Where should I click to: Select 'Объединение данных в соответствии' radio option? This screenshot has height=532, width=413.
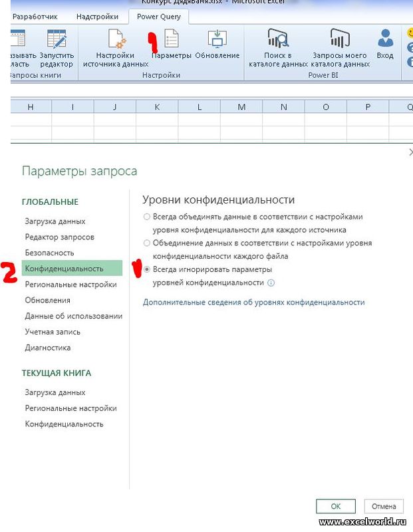(146, 243)
